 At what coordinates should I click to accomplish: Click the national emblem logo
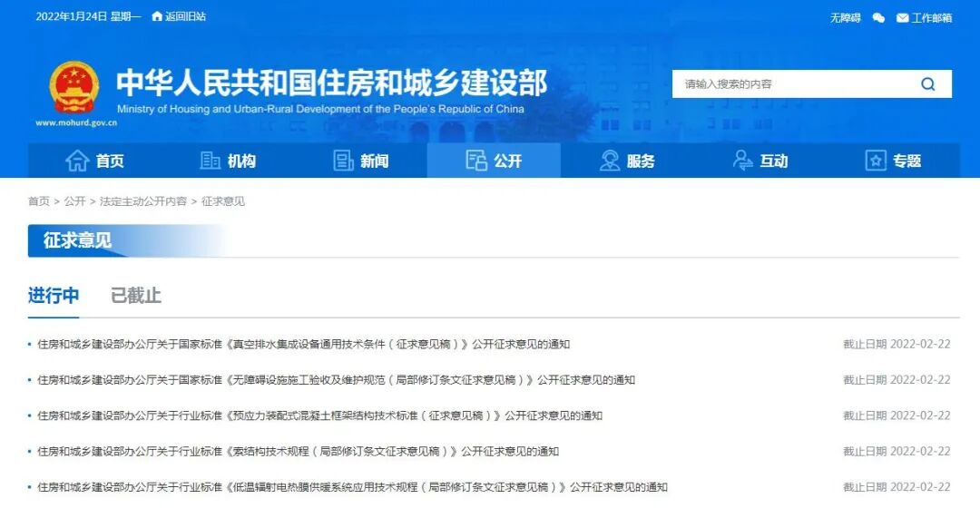tap(74, 87)
